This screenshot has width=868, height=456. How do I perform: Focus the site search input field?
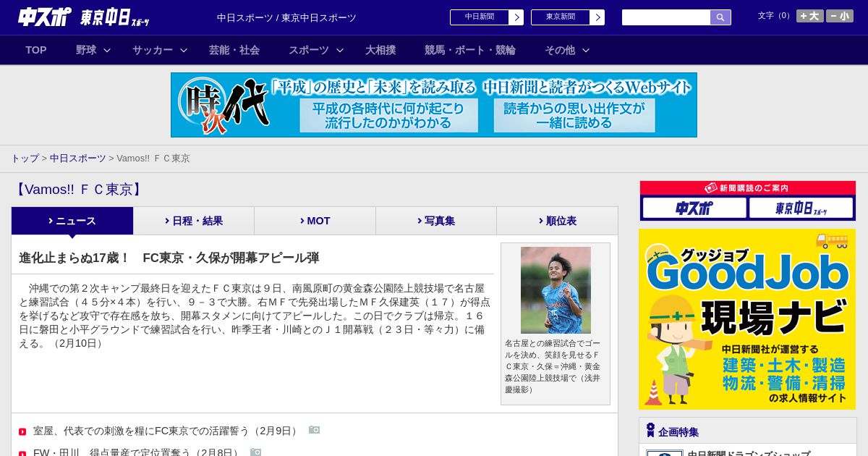666,17
